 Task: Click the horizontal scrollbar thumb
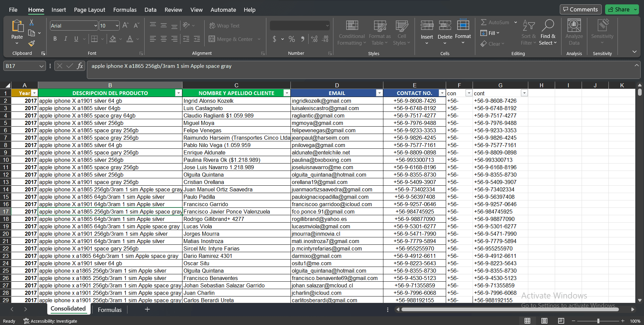pos(510,309)
